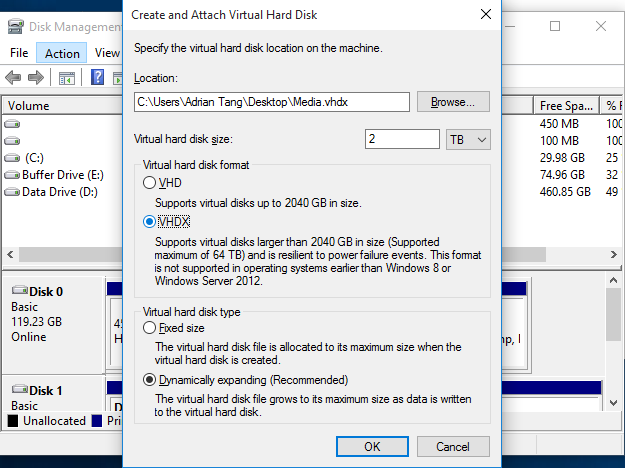Image resolution: width=625 pixels, height=468 pixels.
Task: Open the TB size unit dropdown
Action: 468,140
